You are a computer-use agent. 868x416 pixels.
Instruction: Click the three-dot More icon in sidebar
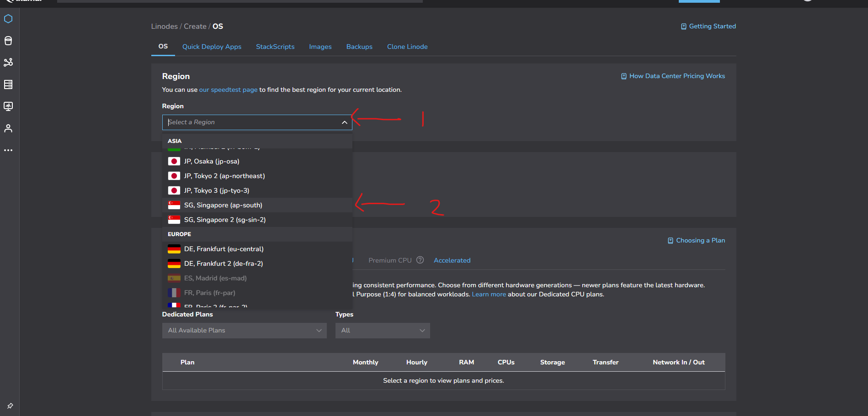coord(8,150)
